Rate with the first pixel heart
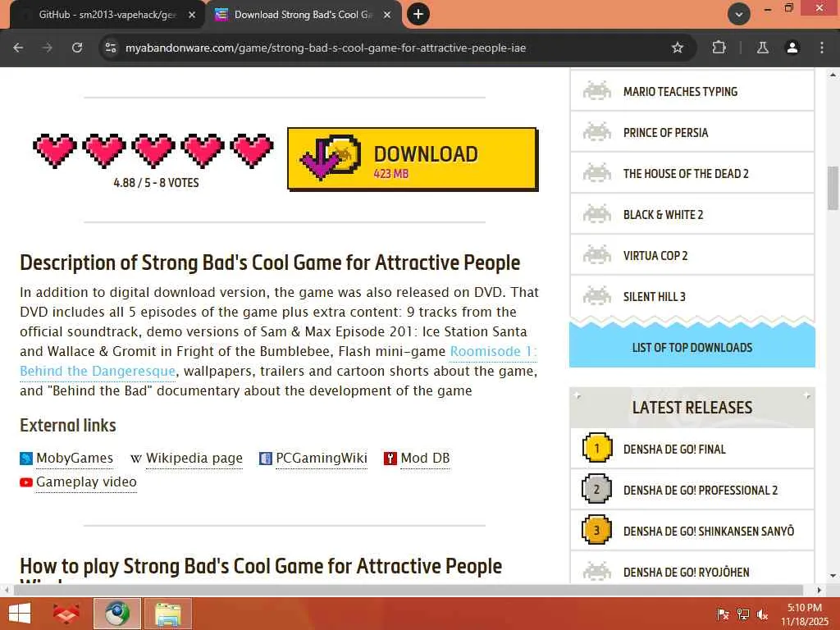Image resolution: width=840 pixels, height=630 pixels. click(55, 151)
